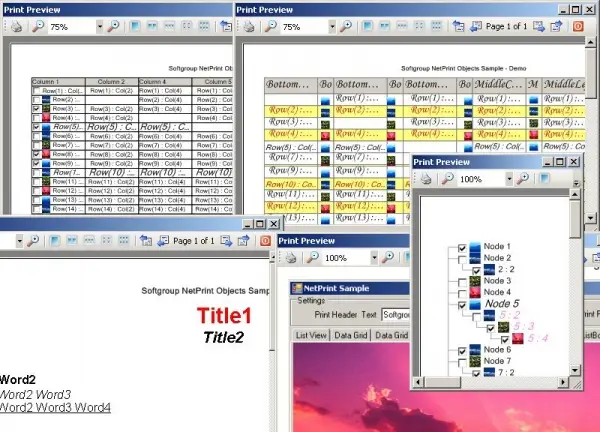The image size is (600, 432).
Task: Click the Print Header Text input field
Action: pos(396,315)
